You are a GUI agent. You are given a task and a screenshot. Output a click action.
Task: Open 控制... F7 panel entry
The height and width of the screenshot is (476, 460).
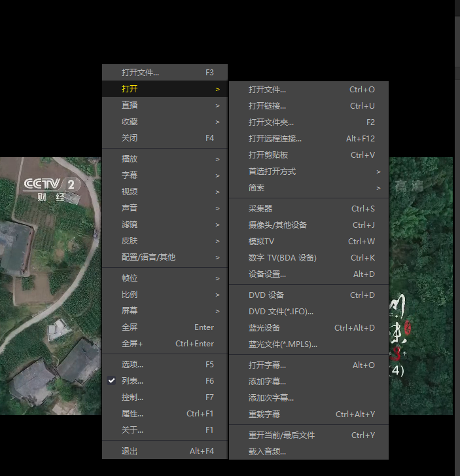coord(165,397)
